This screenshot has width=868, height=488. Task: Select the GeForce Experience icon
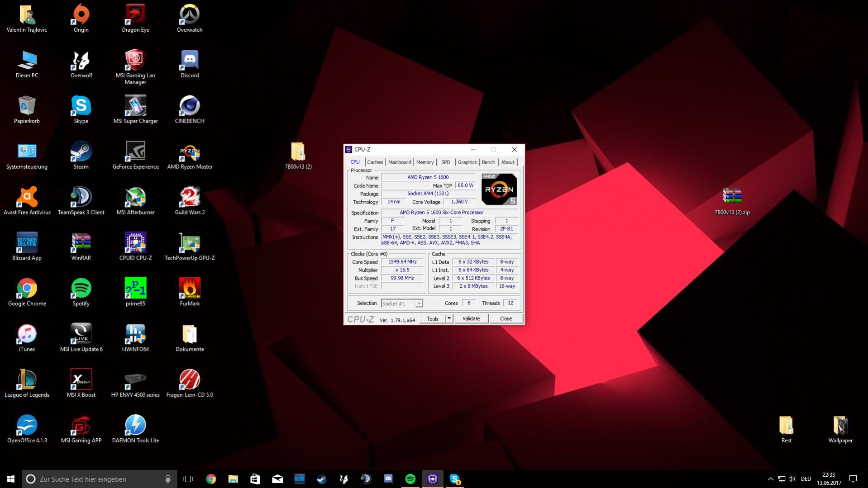tap(135, 156)
